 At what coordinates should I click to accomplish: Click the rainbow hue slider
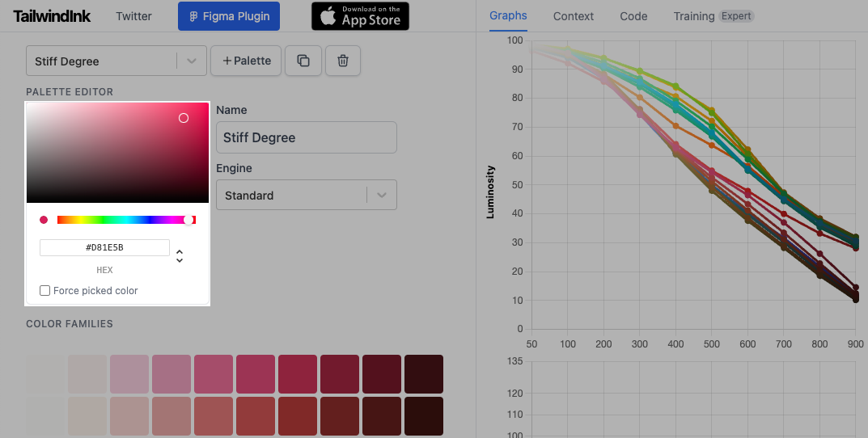tap(121, 220)
